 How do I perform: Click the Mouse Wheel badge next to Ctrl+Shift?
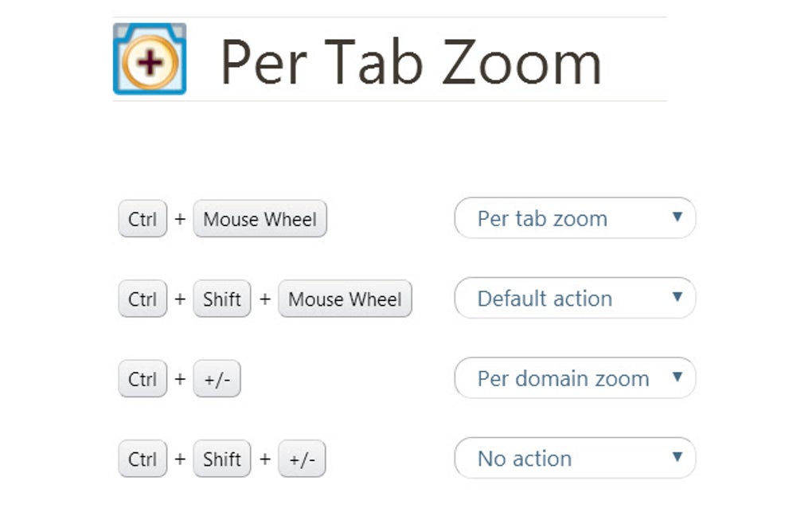(345, 299)
